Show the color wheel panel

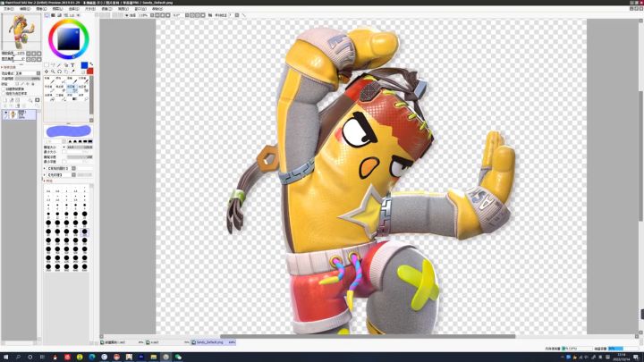coord(47,15)
